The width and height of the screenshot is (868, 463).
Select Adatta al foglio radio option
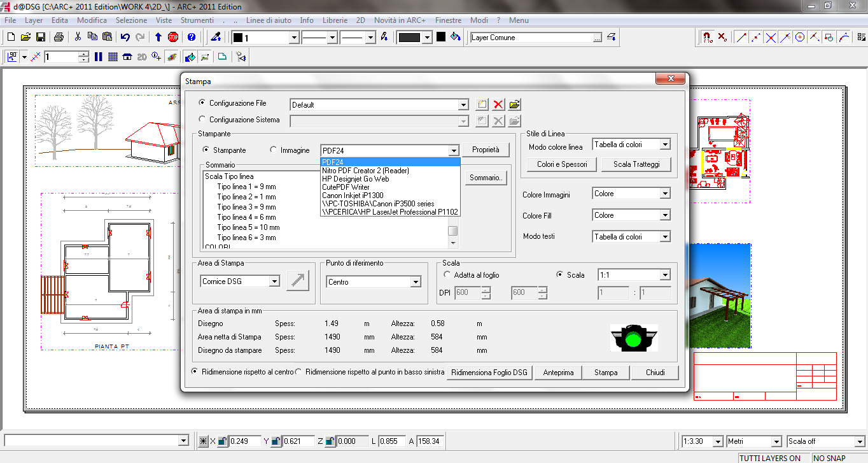point(447,274)
